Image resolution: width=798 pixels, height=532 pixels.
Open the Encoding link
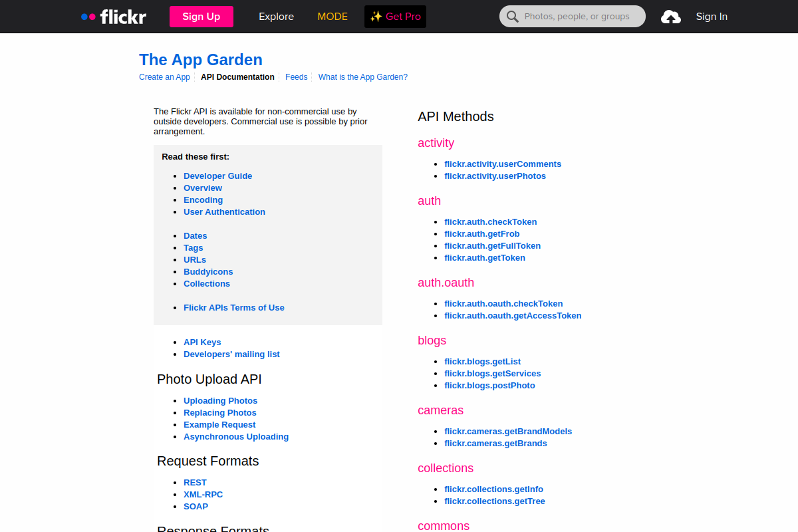coord(203,200)
